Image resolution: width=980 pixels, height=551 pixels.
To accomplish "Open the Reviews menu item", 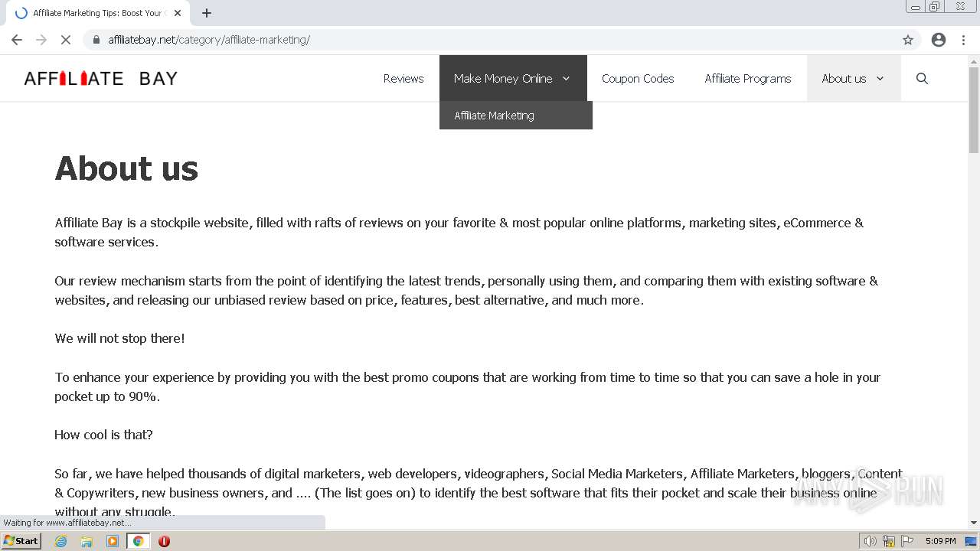I will click(403, 78).
